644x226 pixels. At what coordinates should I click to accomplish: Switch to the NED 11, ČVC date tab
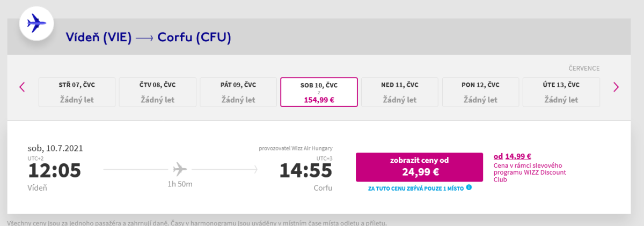click(x=399, y=92)
